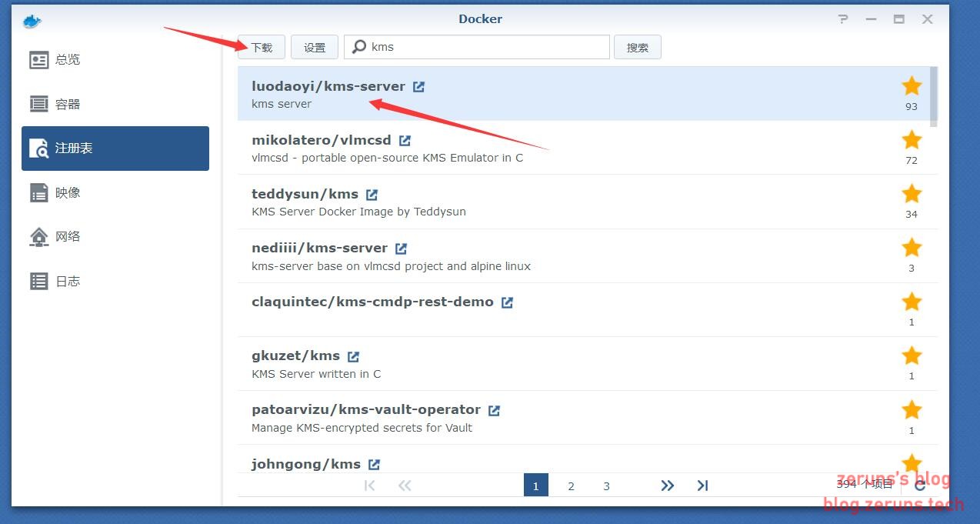
Task: Click the Docker whale logo icon
Action: point(32,21)
